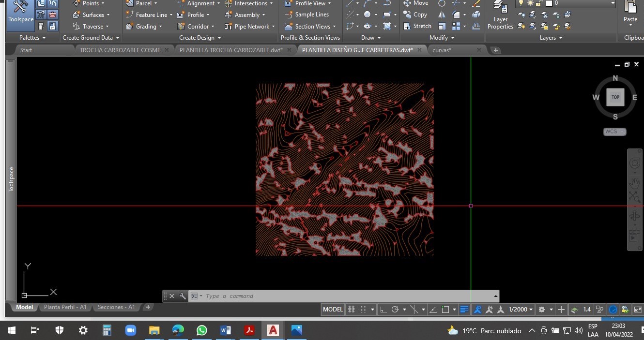Open the 1/2000 annotation scale dropdown
Screen dimensions: 644x340
[521, 310]
